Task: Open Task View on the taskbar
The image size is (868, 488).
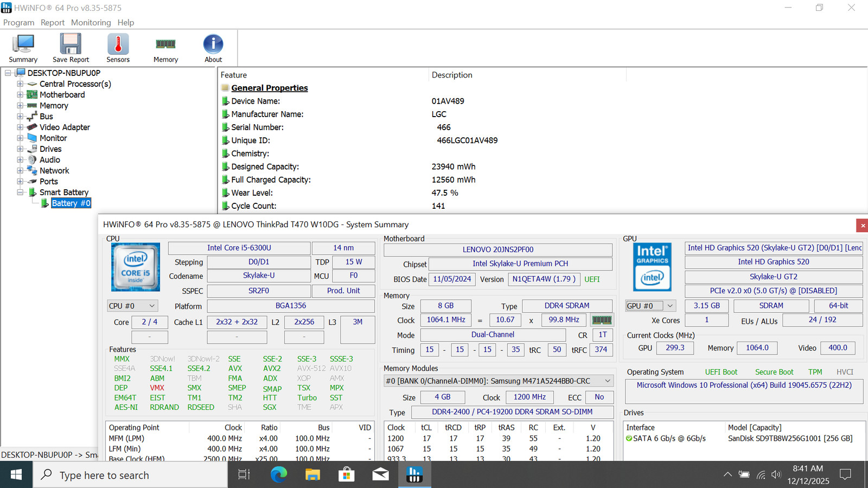Action: (244, 475)
